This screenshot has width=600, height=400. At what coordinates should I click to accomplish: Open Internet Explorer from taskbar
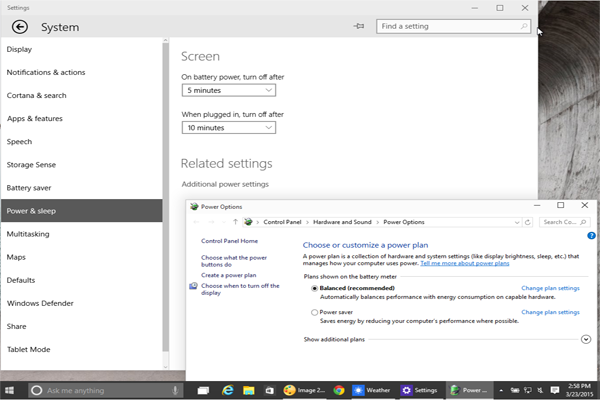pos(228,389)
